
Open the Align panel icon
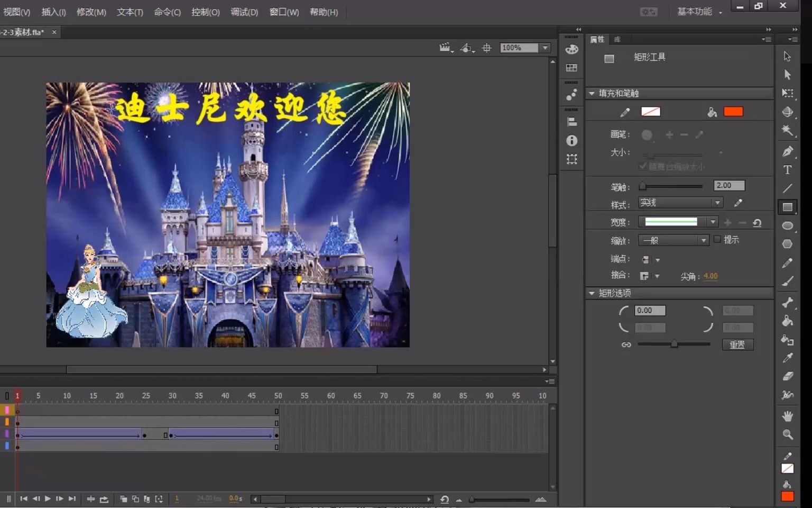571,122
